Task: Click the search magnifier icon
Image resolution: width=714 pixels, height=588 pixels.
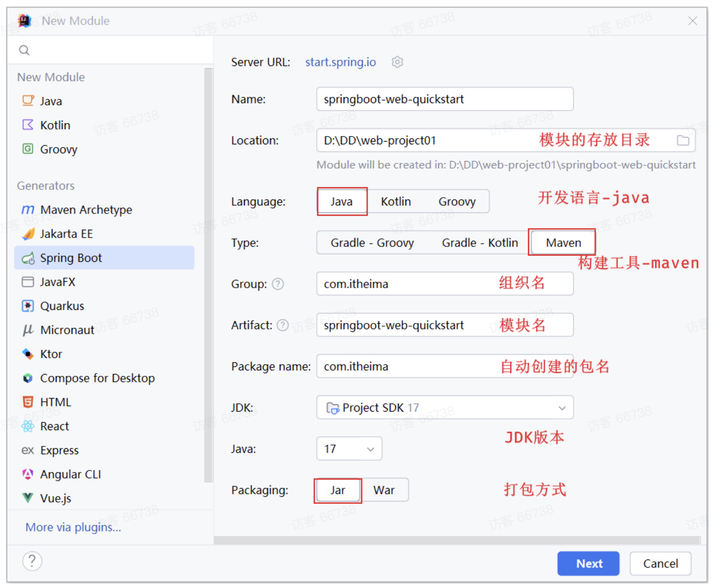Action: [x=24, y=50]
